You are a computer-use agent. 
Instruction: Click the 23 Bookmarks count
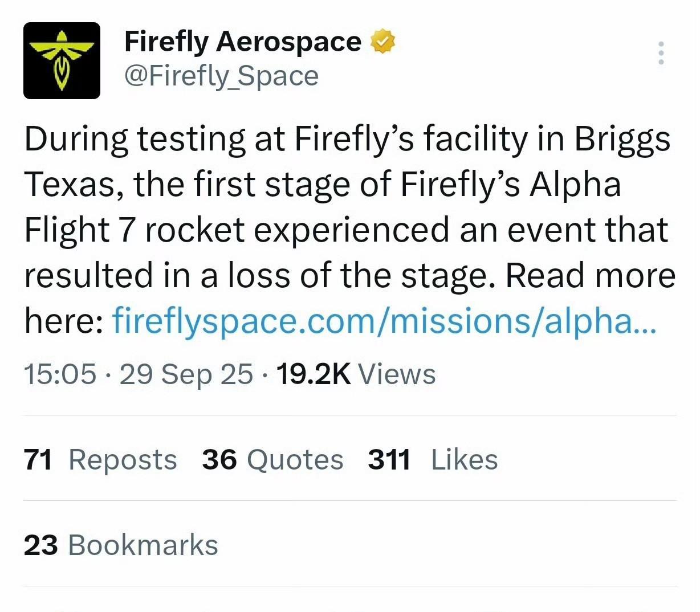click(x=121, y=545)
